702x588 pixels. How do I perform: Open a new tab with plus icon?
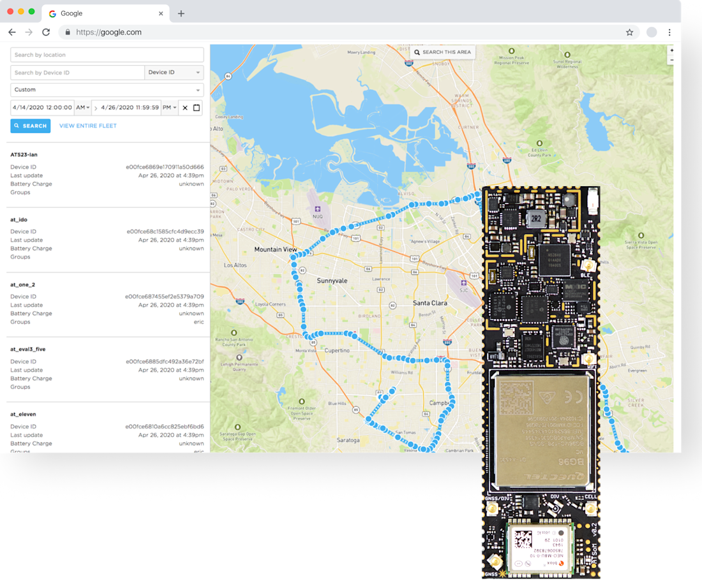coord(181,13)
